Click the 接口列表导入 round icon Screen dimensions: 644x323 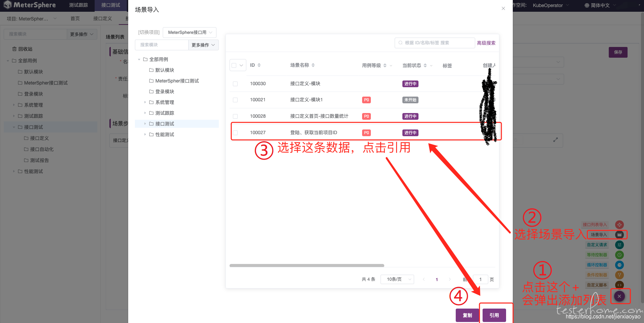(619, 225)
